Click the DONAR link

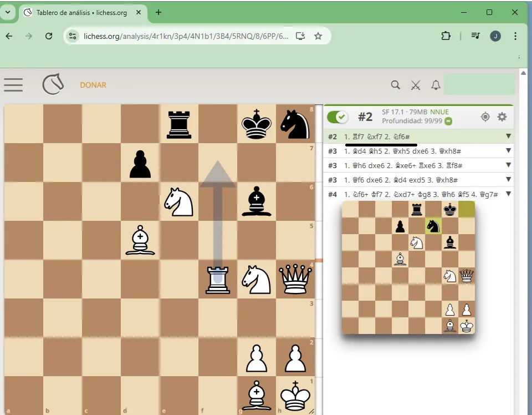click(x=93, y=85)
